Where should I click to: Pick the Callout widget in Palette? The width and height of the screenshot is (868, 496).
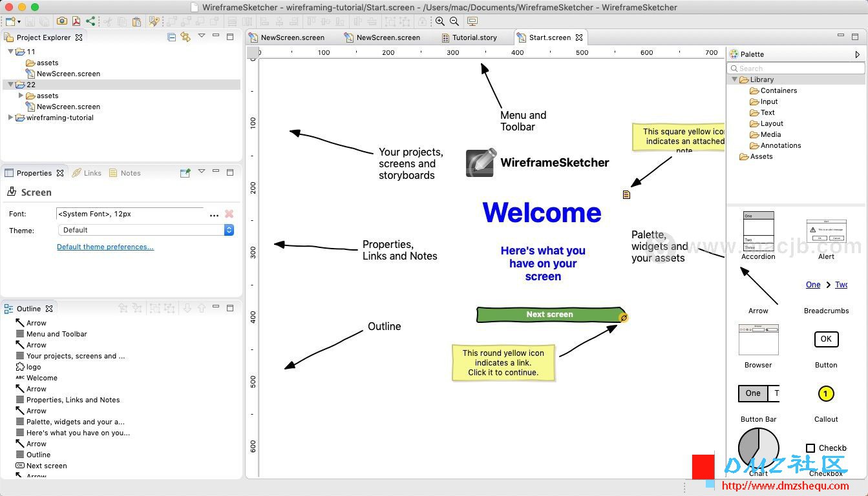[x=826, y=404]
